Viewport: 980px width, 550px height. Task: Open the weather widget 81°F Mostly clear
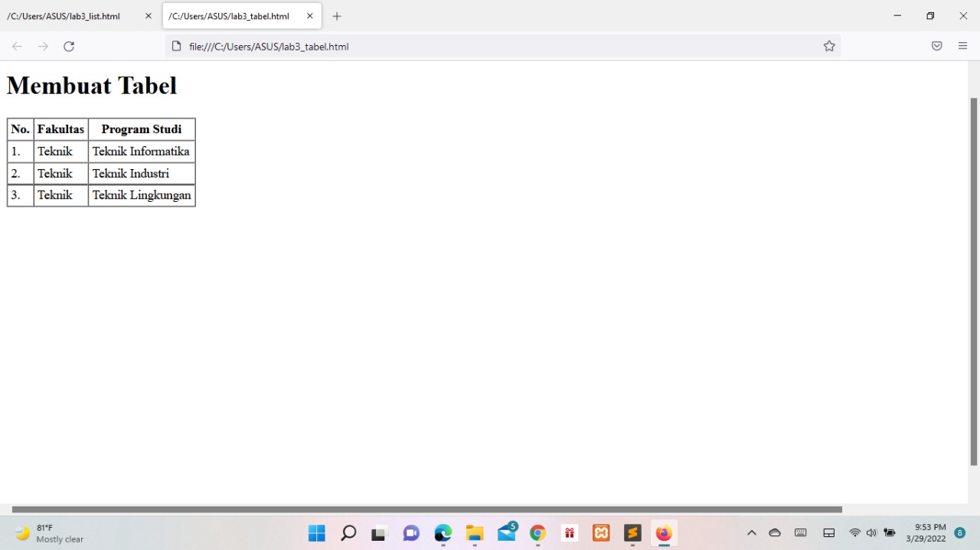pos(49,533)
